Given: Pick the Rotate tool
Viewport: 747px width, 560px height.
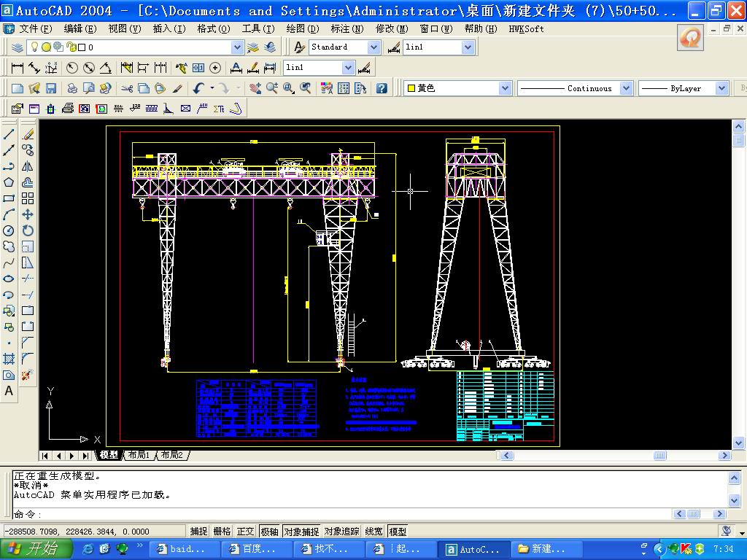Looking at the screenshot, I should (x=28, y=230).
